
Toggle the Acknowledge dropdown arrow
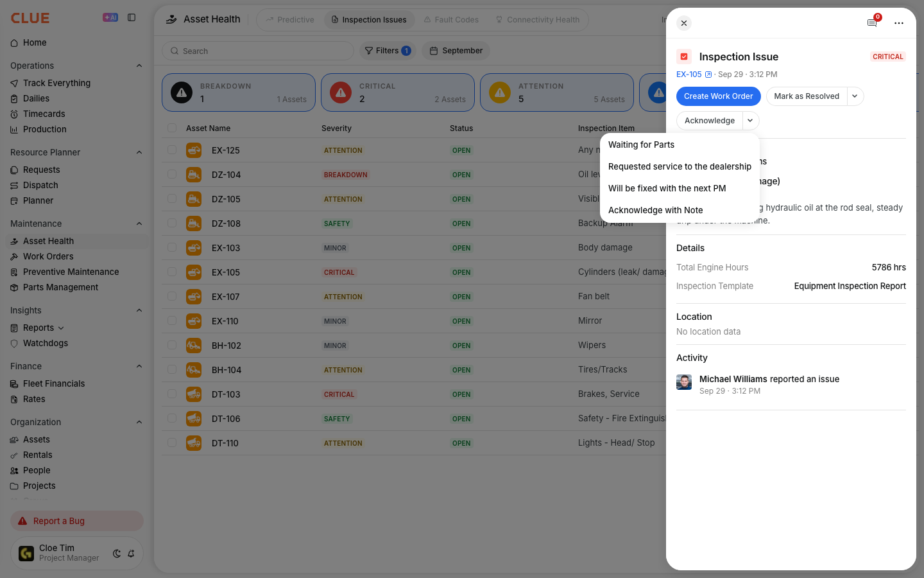click(751, 121)
